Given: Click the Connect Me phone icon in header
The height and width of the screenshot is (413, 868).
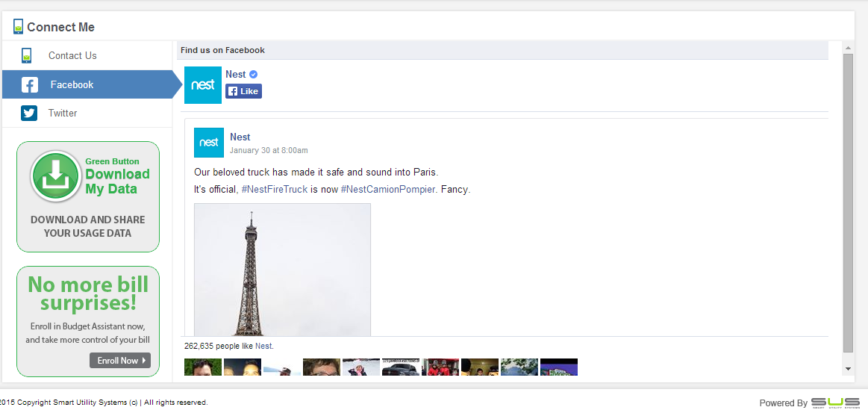Looking at the screenshot, I should (18, 27).
